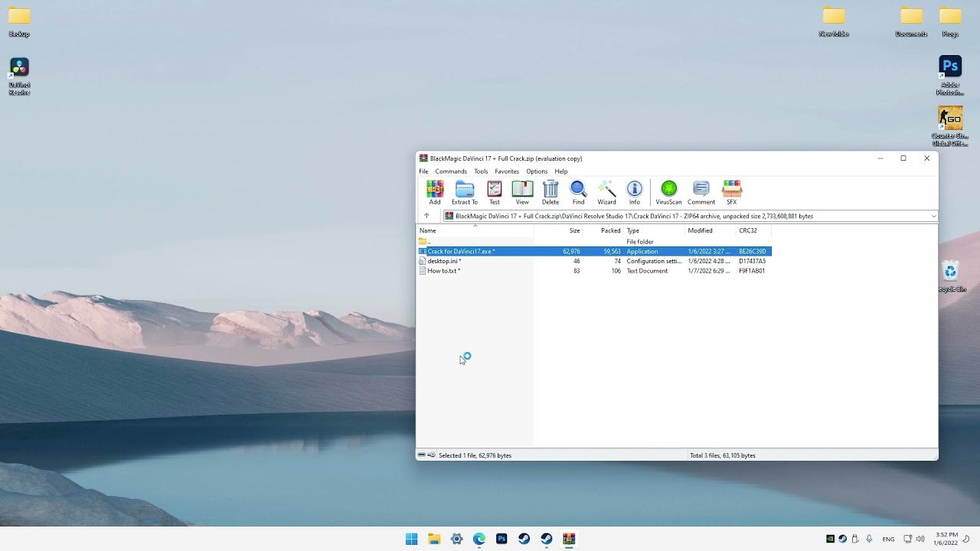Click the microphone icon in the system tray
This screenshot has width=980, height=551.
869,539
